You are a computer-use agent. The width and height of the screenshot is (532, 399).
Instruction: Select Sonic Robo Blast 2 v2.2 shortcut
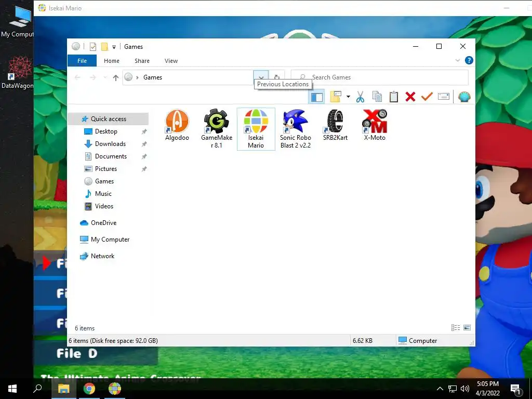click(295, 129)
